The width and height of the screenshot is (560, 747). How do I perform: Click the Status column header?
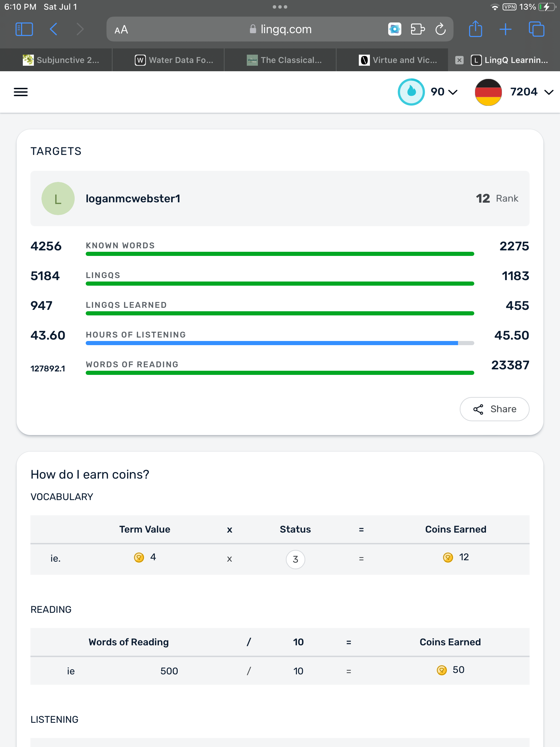tap(295, 529)
